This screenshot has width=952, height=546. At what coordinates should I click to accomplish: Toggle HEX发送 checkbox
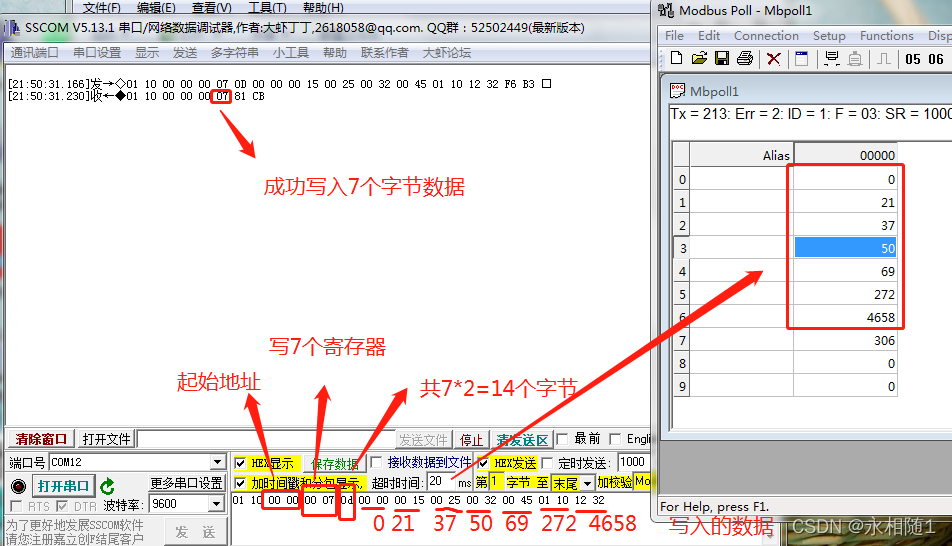[483, 463]
